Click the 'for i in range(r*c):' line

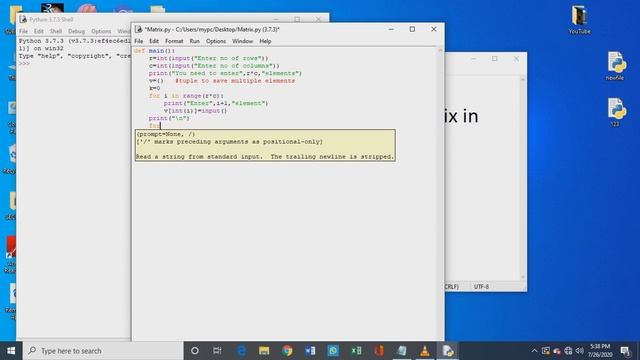pos(187,96)
